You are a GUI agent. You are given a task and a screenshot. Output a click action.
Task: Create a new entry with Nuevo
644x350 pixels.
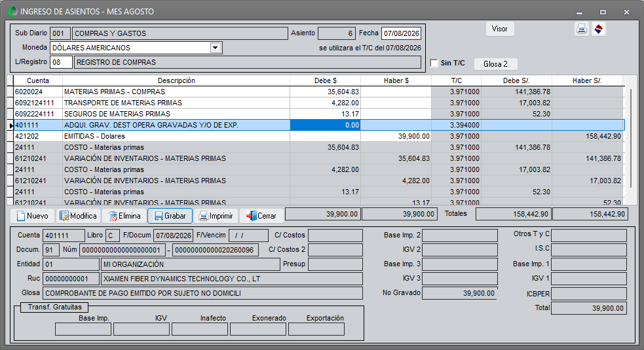coord(33,216)
